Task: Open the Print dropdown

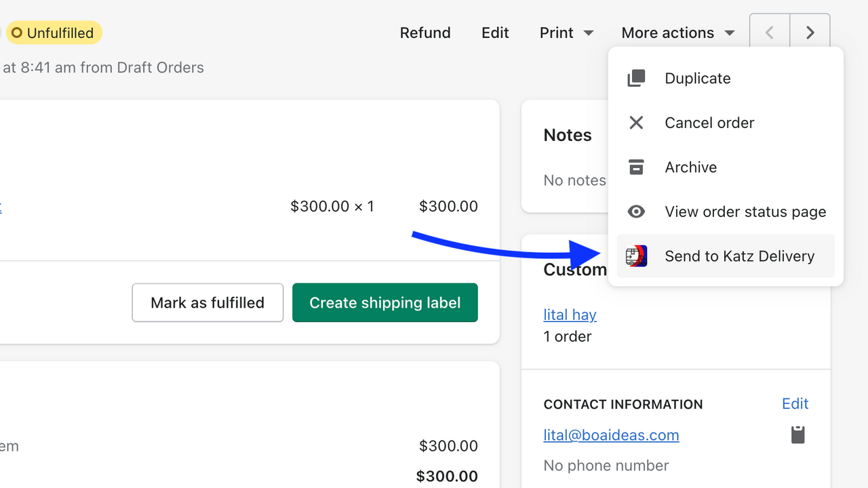Action: (x=567, y=33)
